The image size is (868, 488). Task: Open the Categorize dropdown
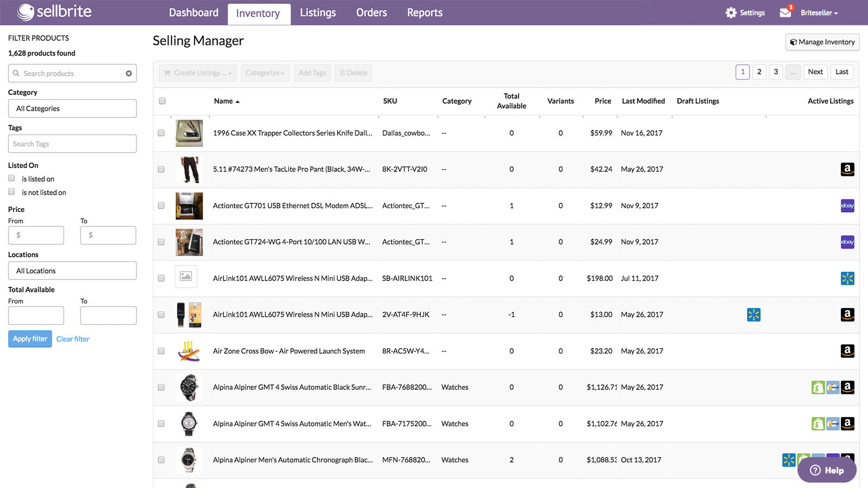coord(265,73)
